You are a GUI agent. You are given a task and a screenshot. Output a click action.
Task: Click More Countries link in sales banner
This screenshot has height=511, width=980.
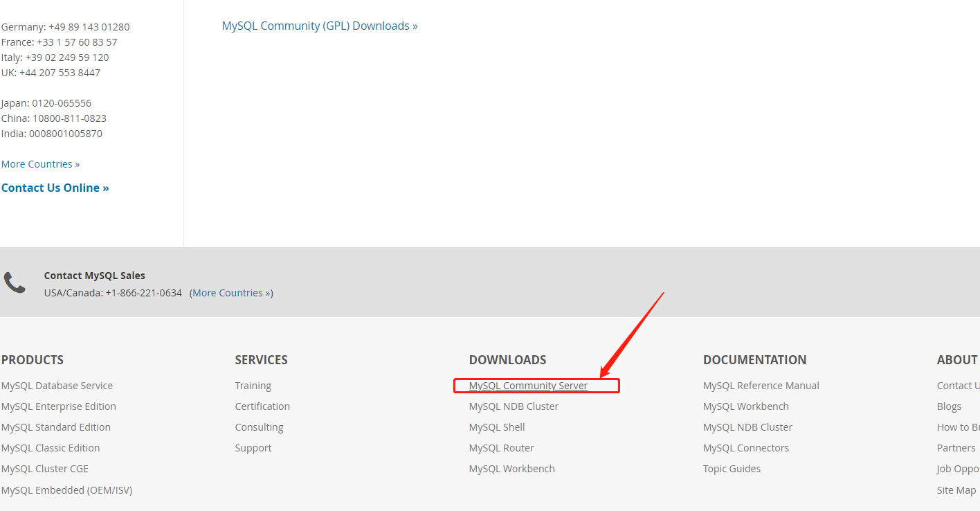click(x=231, y=293)
